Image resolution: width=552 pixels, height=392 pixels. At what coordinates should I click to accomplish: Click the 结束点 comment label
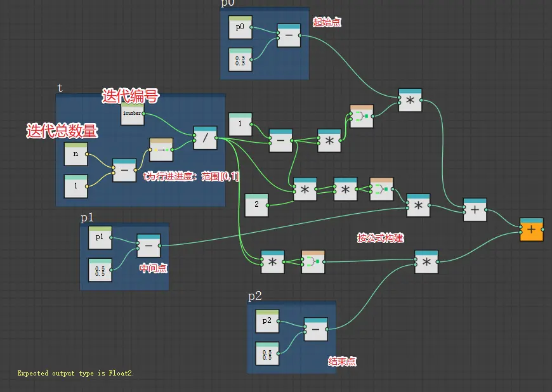(342, 362)
